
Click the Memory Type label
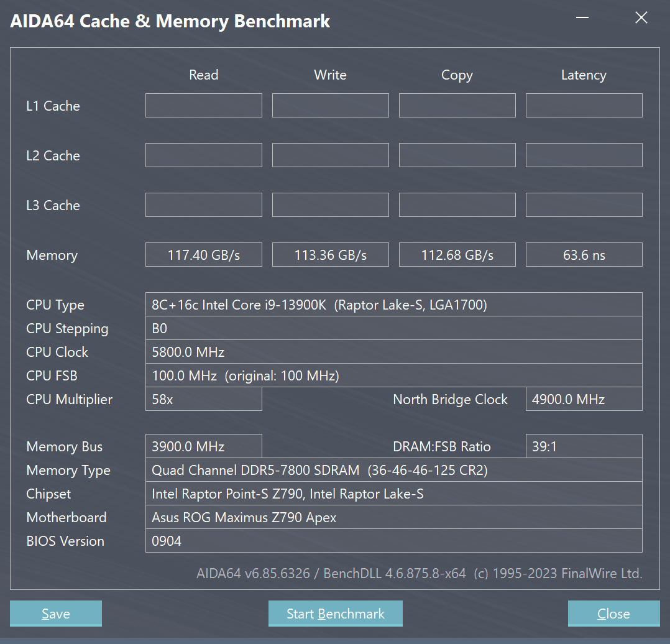(68, 471)
